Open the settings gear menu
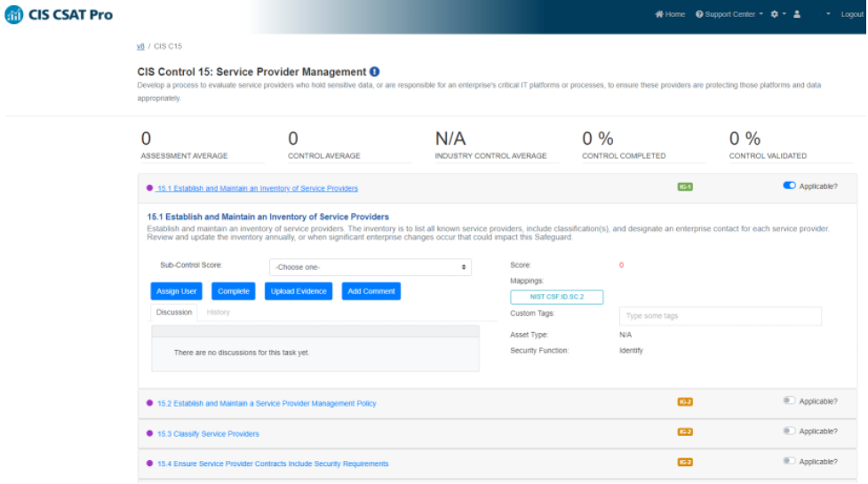Image resolution: width=868 pixels, height=484 pixels. [x=775, y=14]
